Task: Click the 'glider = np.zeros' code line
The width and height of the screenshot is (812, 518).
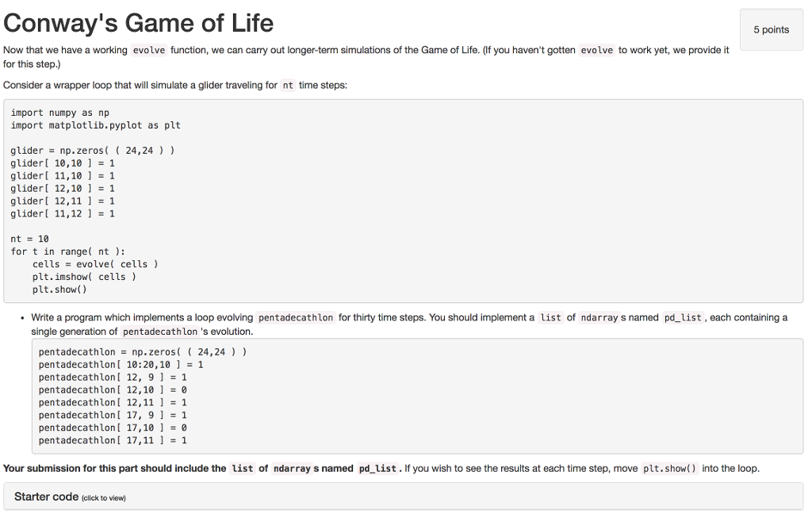Action: (x=93, y=151)
